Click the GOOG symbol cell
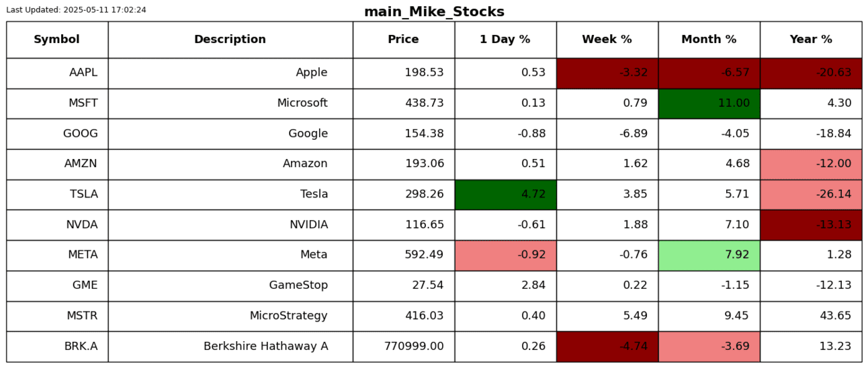Screen dimensions: 868x368 click(57, 134)
